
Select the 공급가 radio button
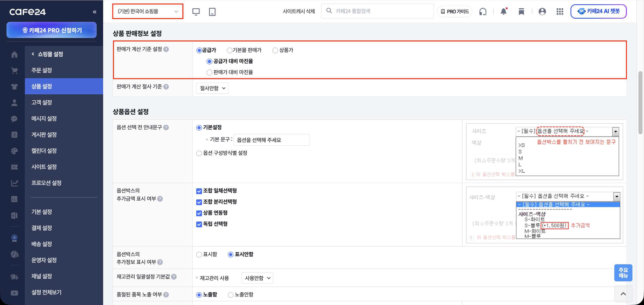click(x=199, y=50)
